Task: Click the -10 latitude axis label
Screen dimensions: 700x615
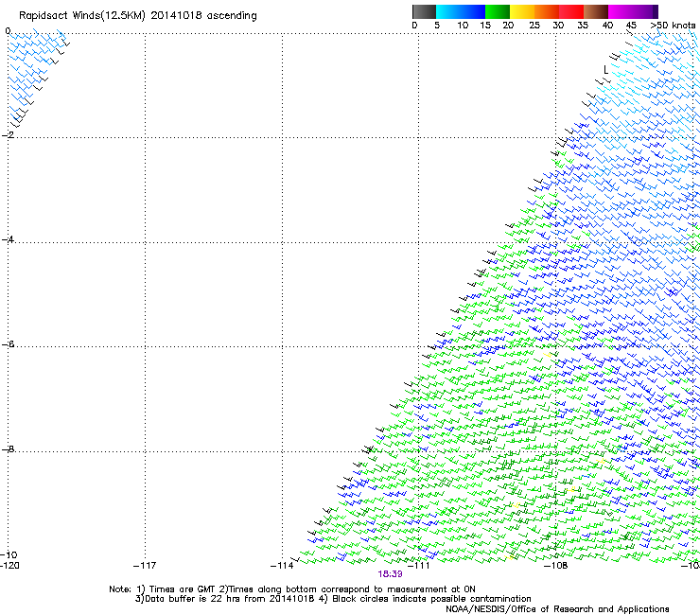Action: pyautogui.click(x=9, y=554)
